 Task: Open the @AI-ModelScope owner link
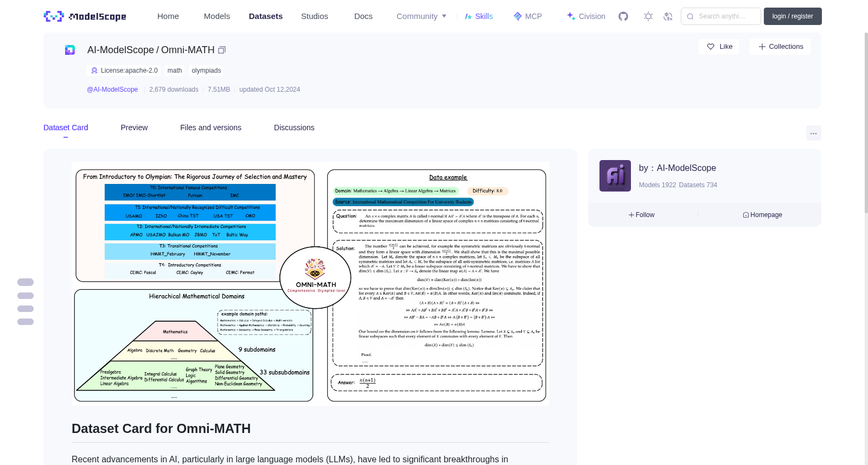[x=112, y=90]
